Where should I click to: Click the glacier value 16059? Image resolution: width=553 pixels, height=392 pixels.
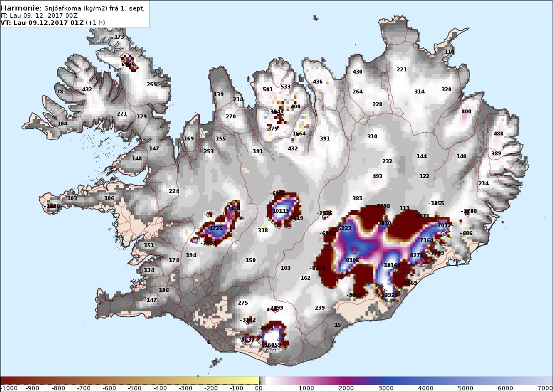[x=273, y=345]
